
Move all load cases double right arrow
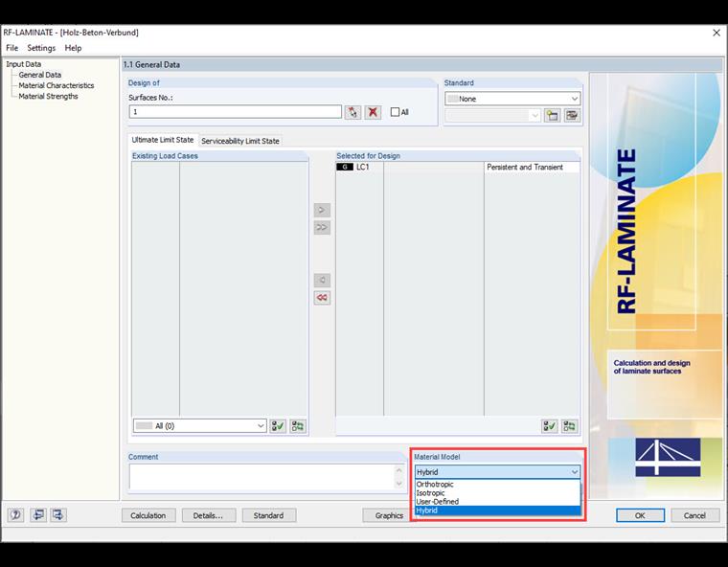point(322,228)
